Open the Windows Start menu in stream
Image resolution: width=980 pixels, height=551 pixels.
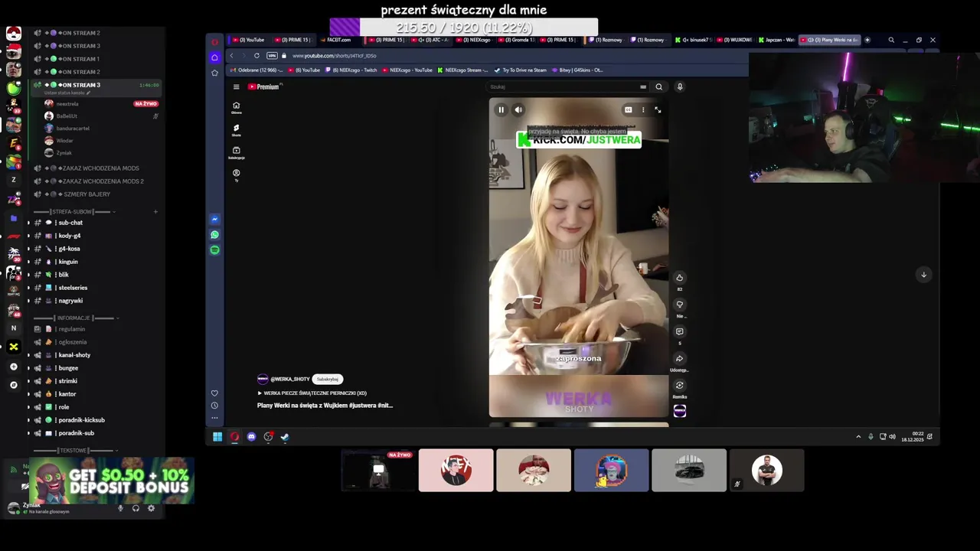pos(217,437)
